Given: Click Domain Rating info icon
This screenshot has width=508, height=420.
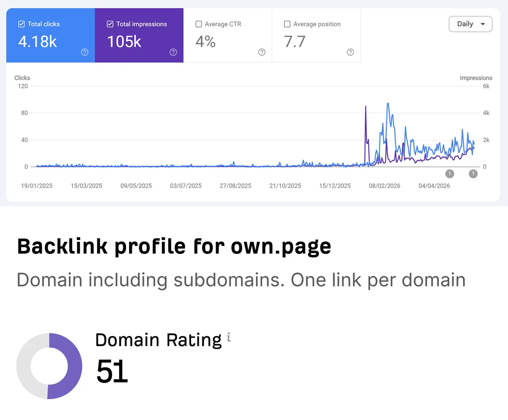Looking at the screenshot, I should (229, 337).
